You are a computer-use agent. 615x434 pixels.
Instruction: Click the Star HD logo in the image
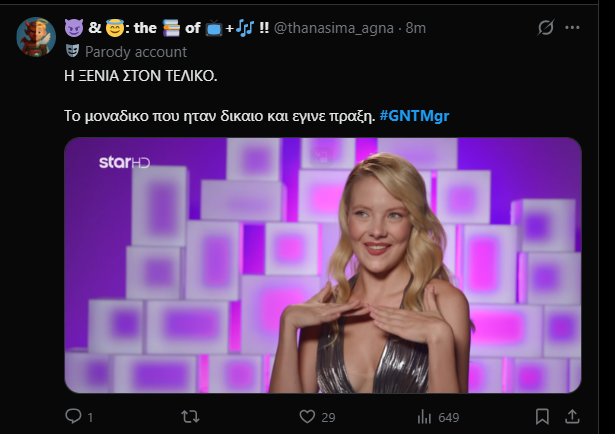(x=124, y=162)
